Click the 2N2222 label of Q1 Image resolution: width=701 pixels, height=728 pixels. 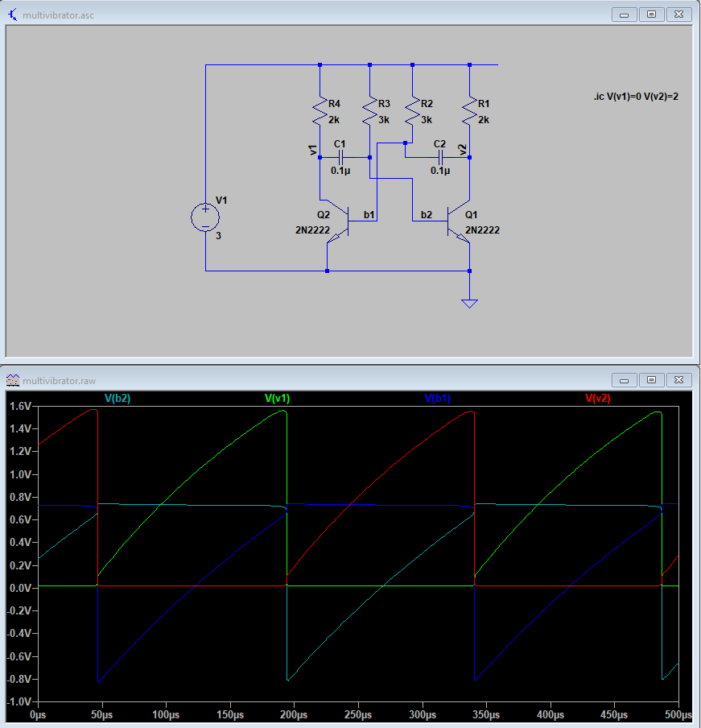(481, 230)
